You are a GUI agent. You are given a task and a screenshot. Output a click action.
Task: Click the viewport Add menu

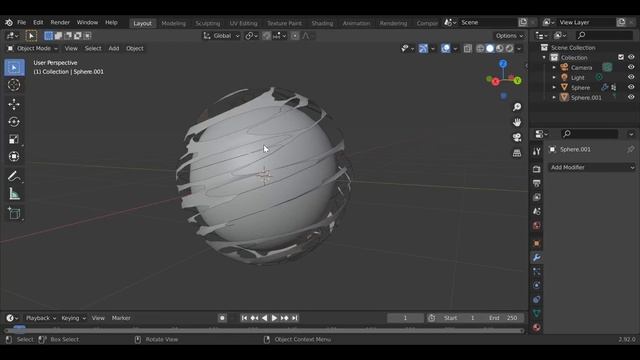tap(113, 49)
